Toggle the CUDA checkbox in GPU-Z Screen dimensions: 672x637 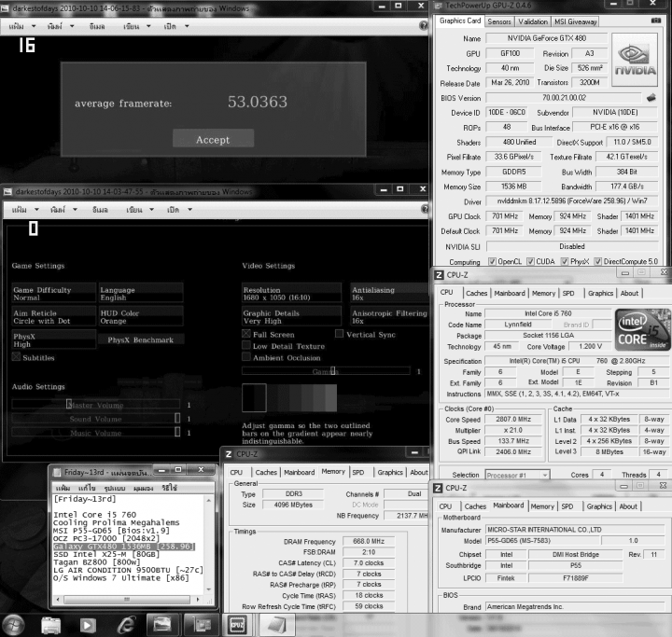(530, 261)
